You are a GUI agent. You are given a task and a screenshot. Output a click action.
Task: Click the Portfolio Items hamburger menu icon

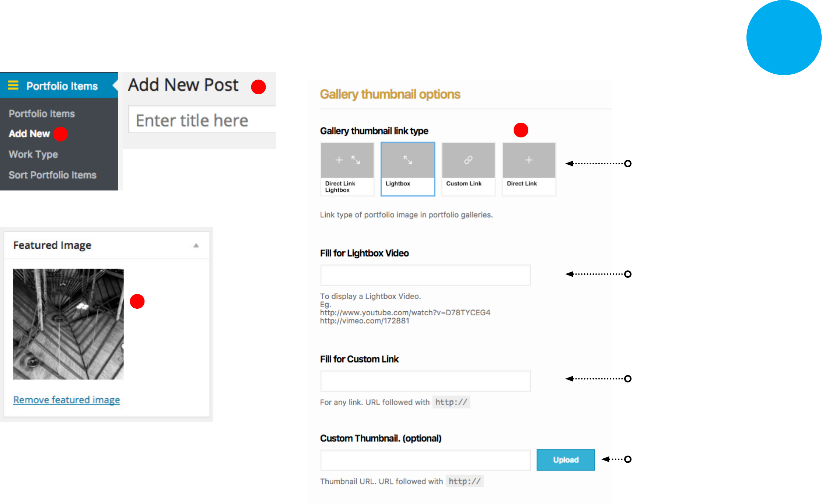(13, 85)
